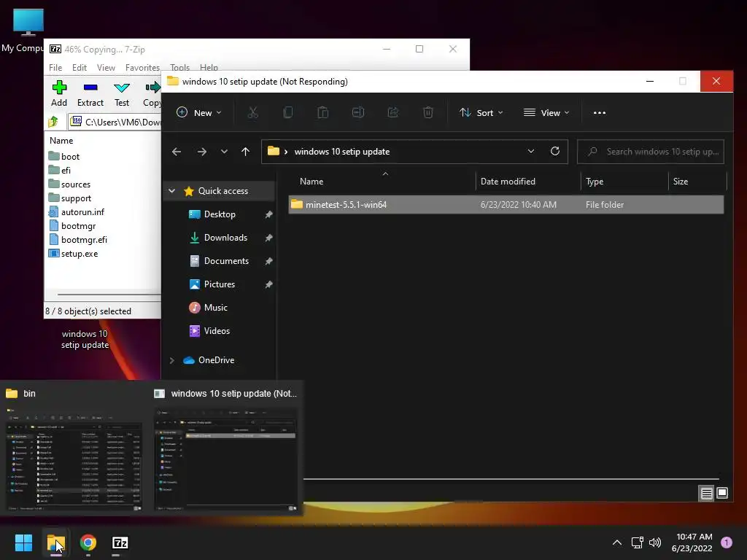The width and height of the screenshot is (747, 560).
Task: Select the boot folder in 7-Zip
Action: pyautogui.click(x=64, y=156)
